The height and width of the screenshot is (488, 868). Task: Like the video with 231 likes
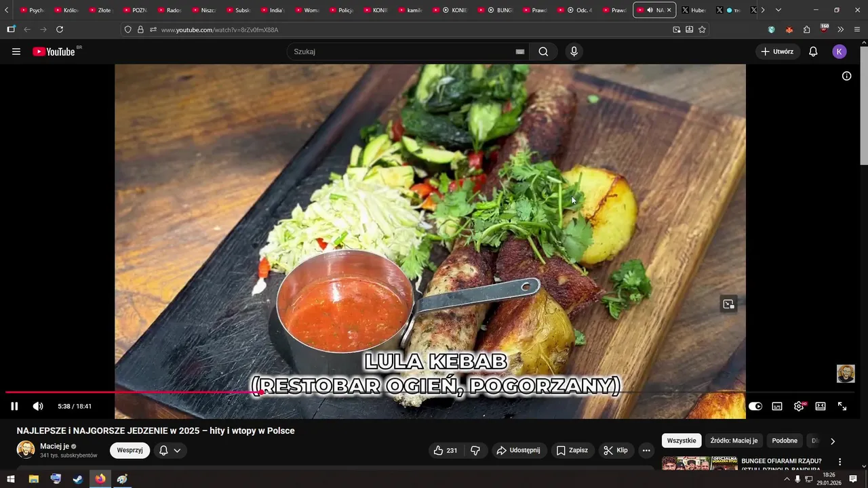pos(446,450)
